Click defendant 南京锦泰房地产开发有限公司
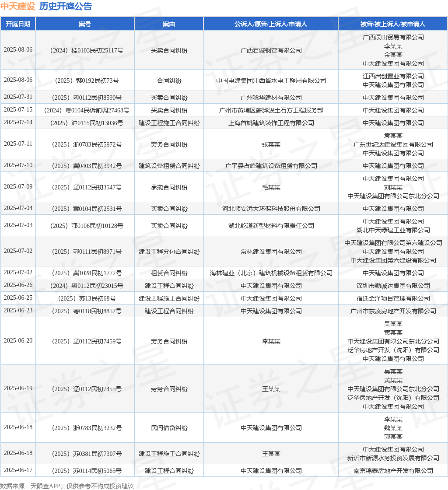448x490 pixels. click(393, 471)
